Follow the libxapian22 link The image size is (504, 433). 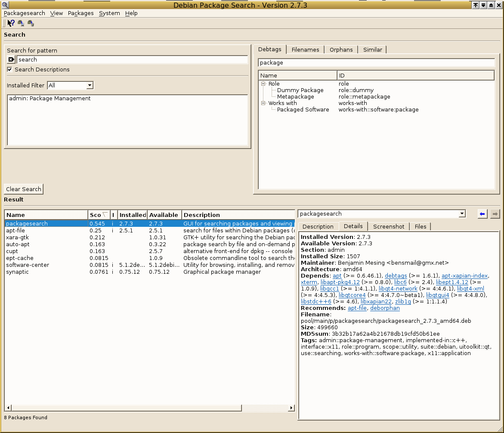point(376,302)
